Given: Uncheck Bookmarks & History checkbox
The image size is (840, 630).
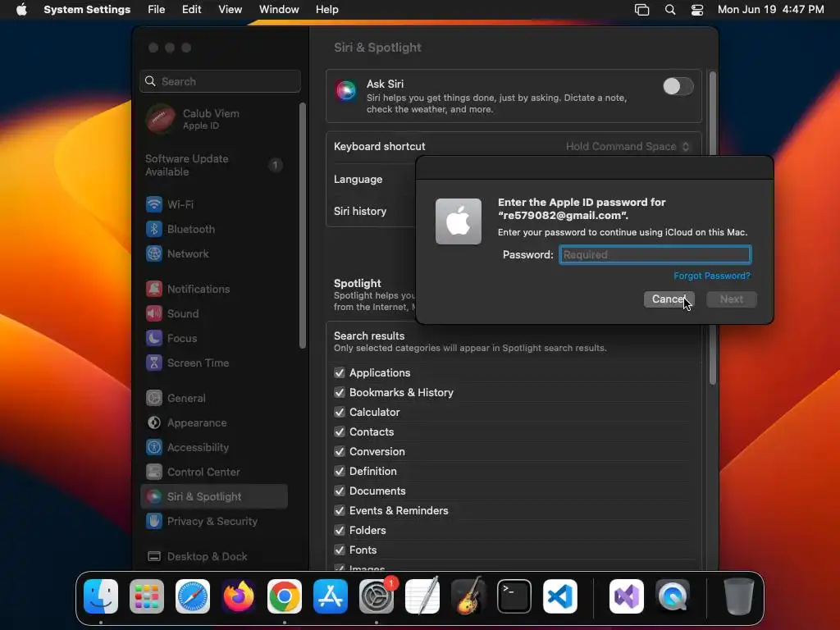Looking at the screenshot, I should pyautogui.click(x=339, y=393).
